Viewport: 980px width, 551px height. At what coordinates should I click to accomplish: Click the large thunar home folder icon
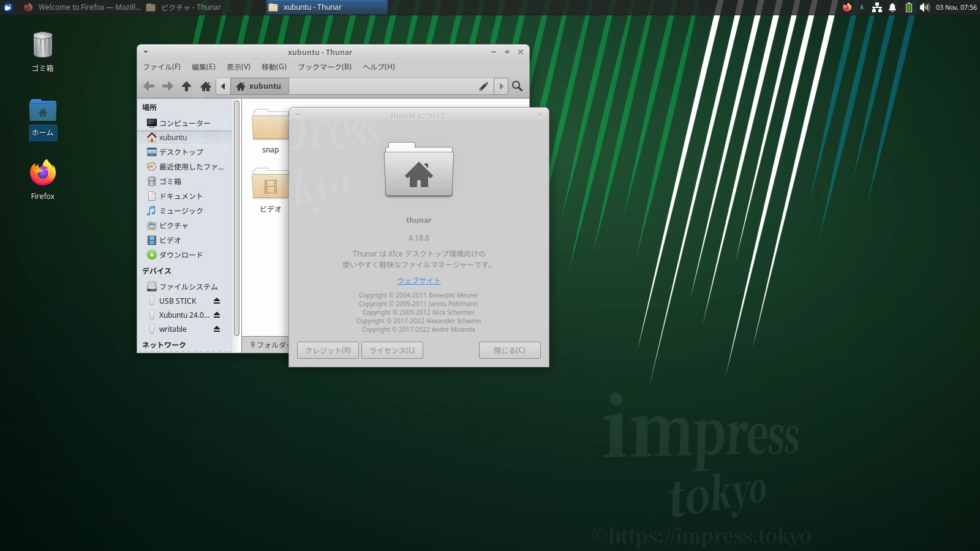(419, 170)
